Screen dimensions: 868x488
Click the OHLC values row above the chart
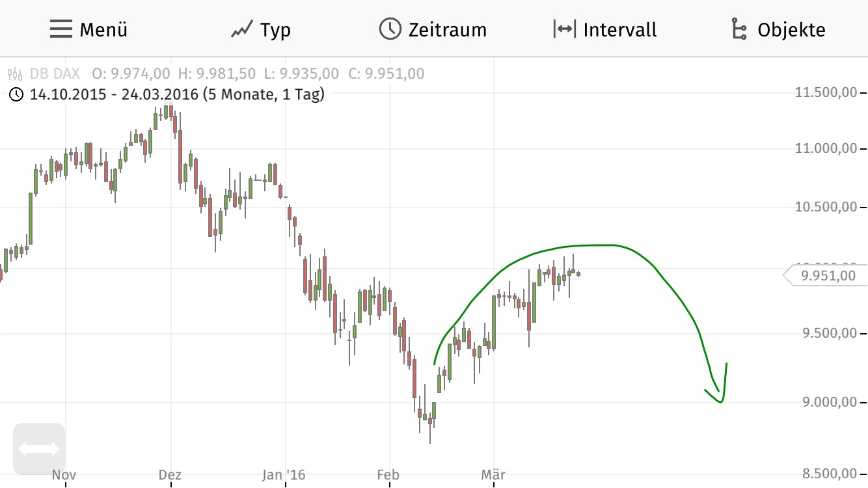click(260, 73)
